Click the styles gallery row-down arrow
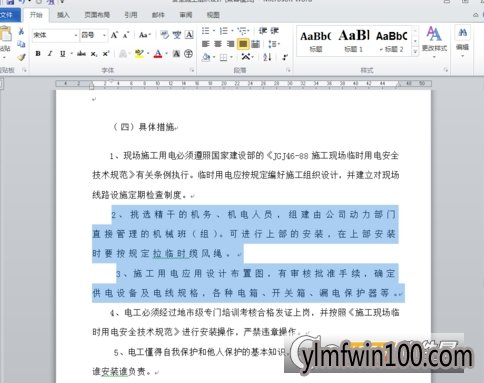 415,41
